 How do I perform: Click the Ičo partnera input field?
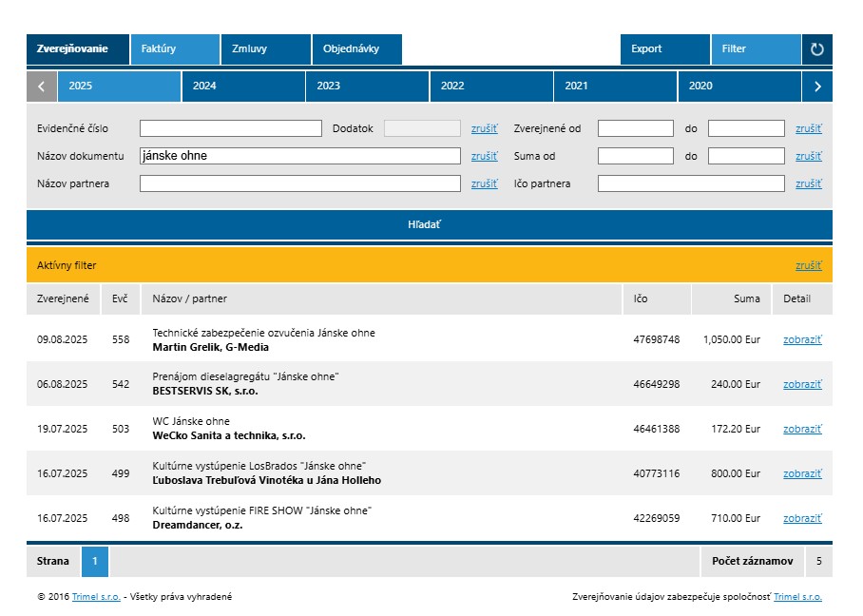click(x=691, y=184)
